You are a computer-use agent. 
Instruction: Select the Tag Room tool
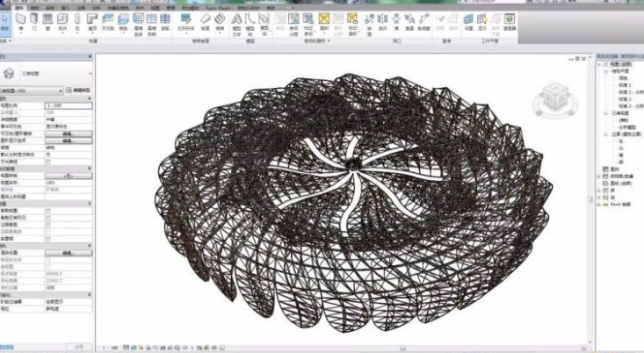[308, 24]
